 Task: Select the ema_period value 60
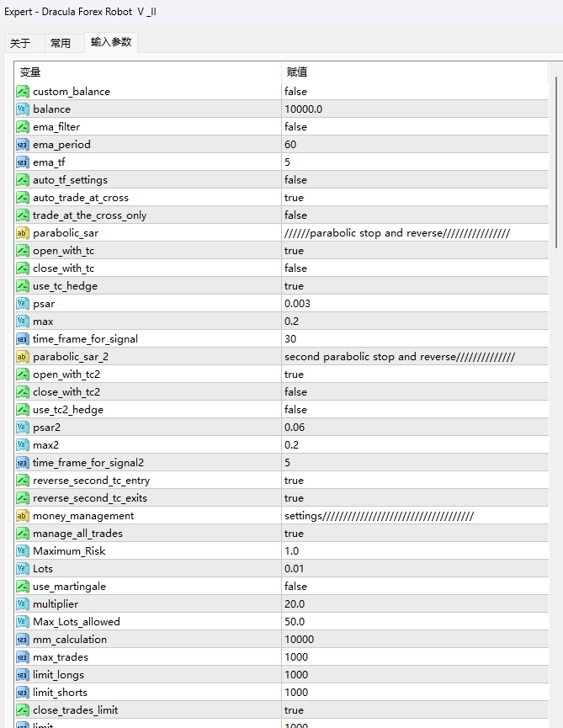(x=290, y=145)
